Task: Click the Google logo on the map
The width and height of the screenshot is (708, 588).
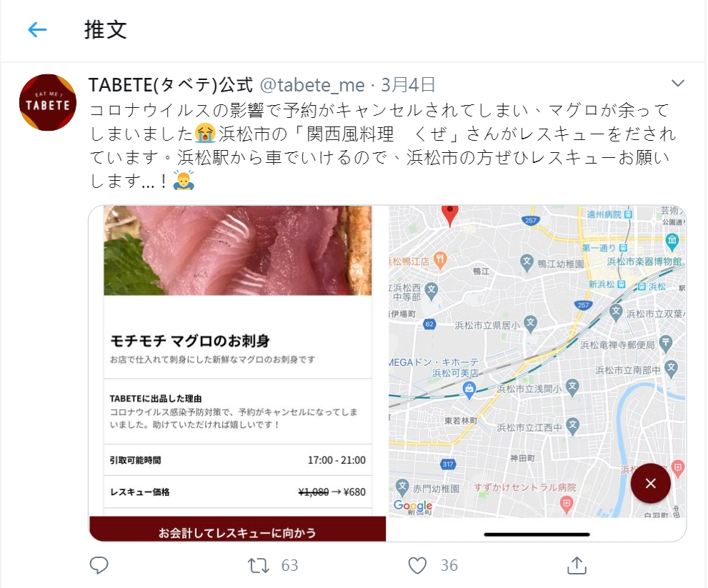Action: click(x=412, y=505)
